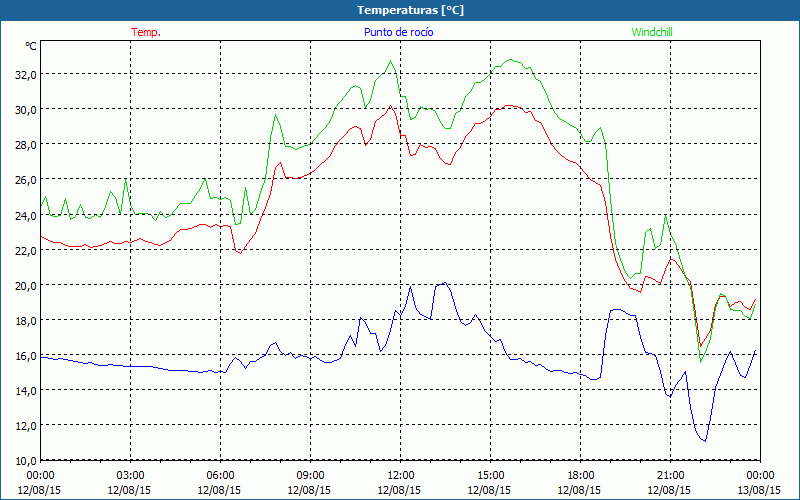Screen dimensions: 800x500
Task: Click the '22,0' y-axis value
Action: click(27, 251)
